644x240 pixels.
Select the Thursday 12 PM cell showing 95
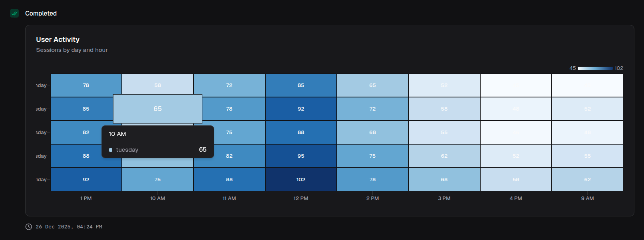tap(301, 156)
